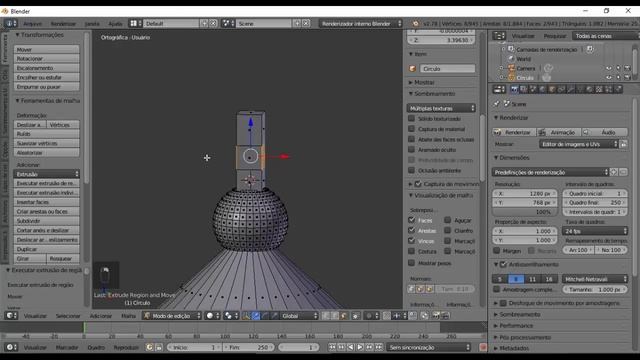
Task: Open the Arquivo menu
Action: pyautogui.click(x=32, y=24)
